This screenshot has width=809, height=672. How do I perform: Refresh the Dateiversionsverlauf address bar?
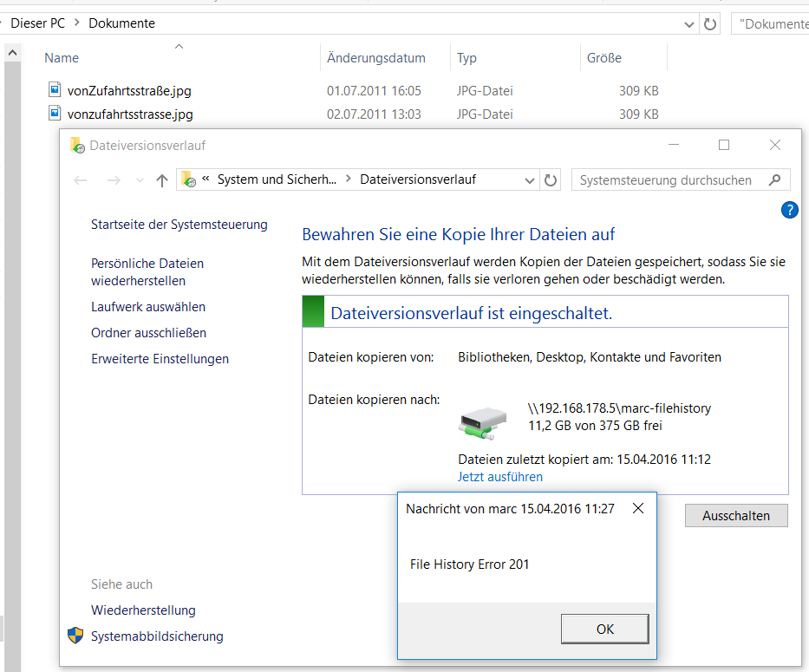[551, 180]
